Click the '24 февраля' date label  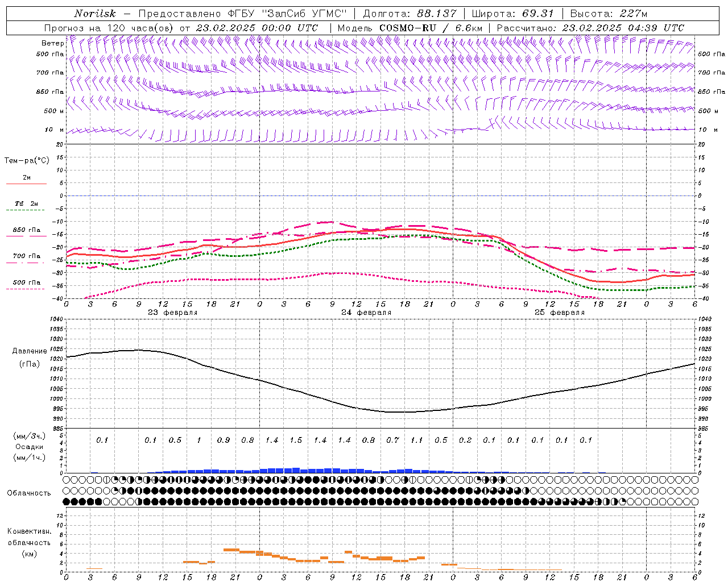coord(366,313)
